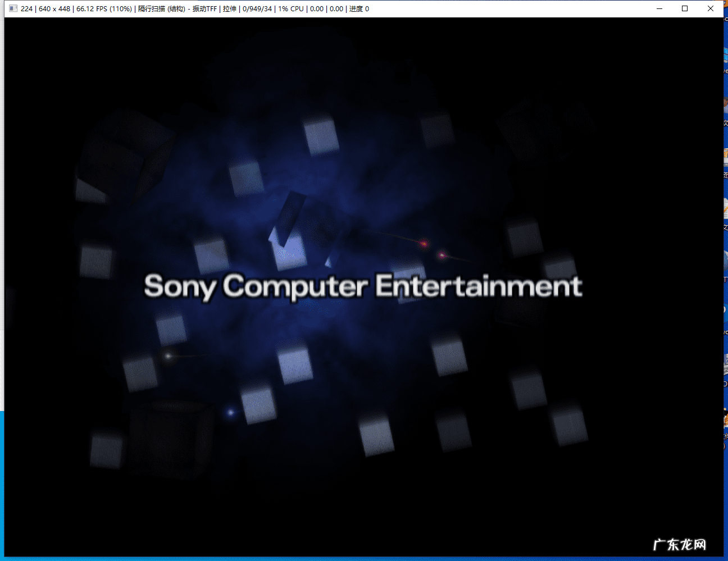The image size is (728, 561).
Task: Close the emulator game window
Action: coord(711,8)
